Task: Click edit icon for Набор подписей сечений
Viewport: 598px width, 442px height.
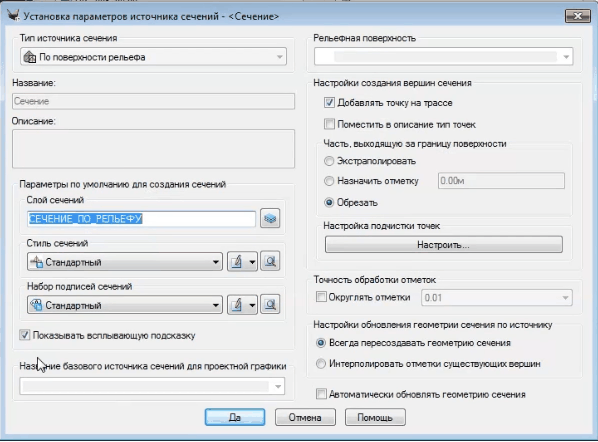Action: tap(237, 305)
